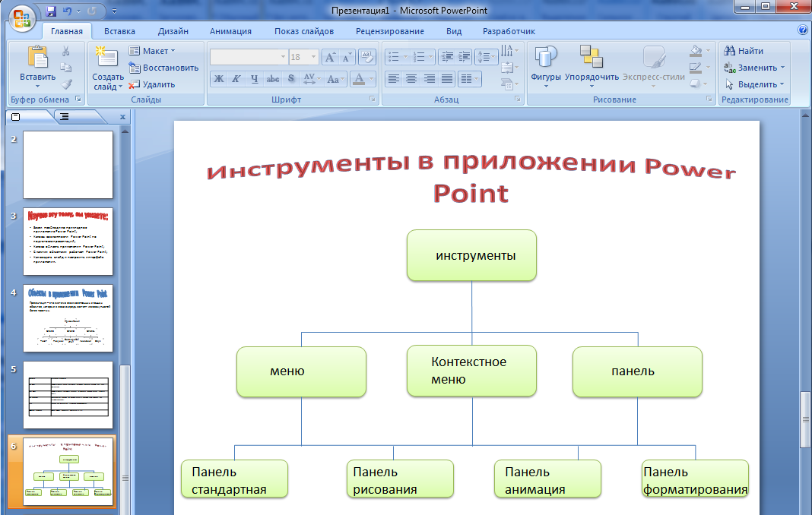Open Quick Styles (Экспресс-стили)
Image resolution: width=812 pixels, height=515 pixels.
(654, 66)
